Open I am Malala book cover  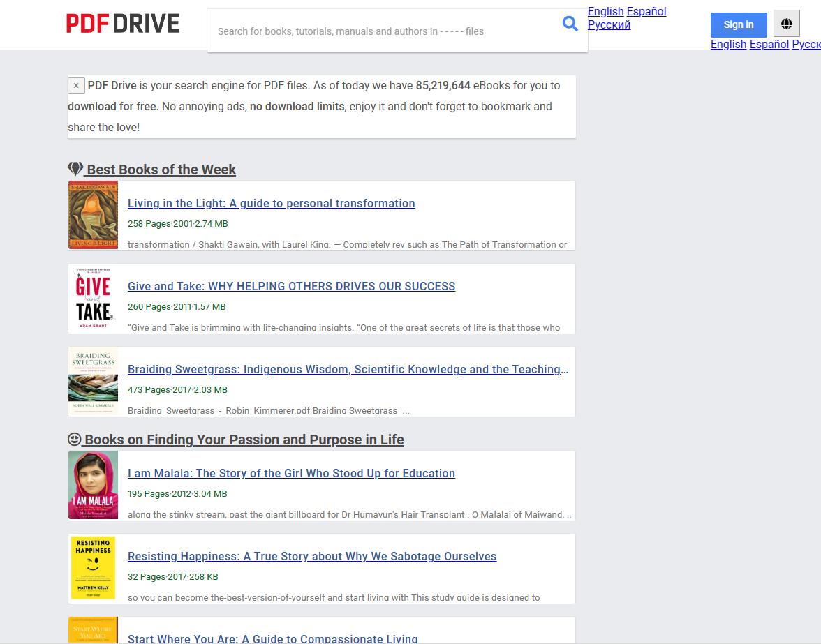coord(94,485)
